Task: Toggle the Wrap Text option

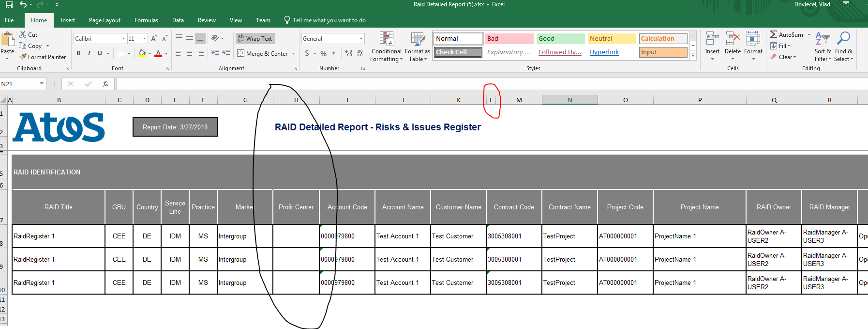Action: point(254,39)
